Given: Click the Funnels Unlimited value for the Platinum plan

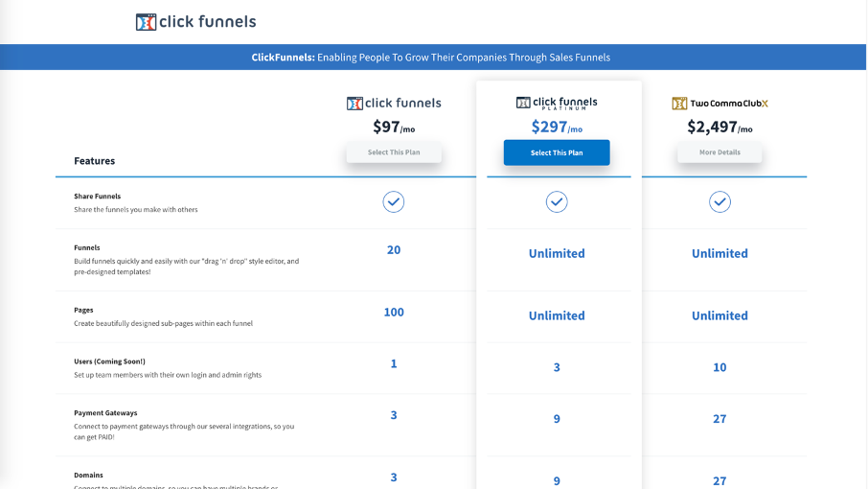Looking at the screenshot, I should tap(557, 254).
